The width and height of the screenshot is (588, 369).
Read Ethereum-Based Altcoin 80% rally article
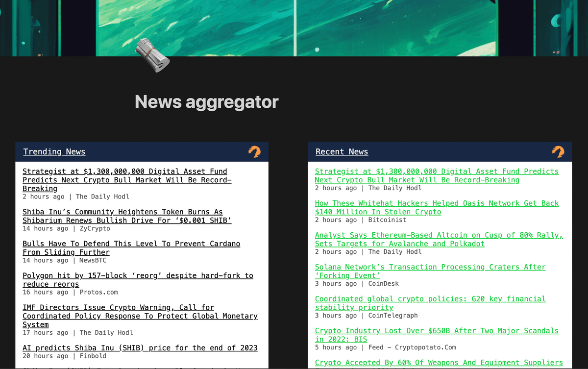439,239
